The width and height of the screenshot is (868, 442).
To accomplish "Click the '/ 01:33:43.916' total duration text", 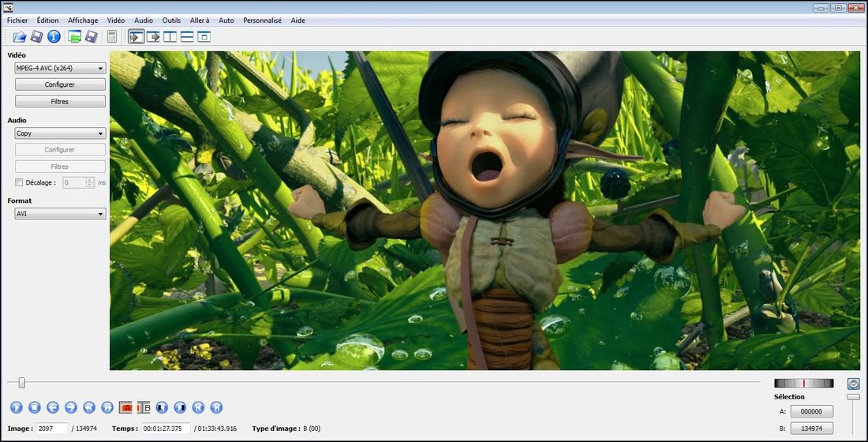I will point(215,429).
